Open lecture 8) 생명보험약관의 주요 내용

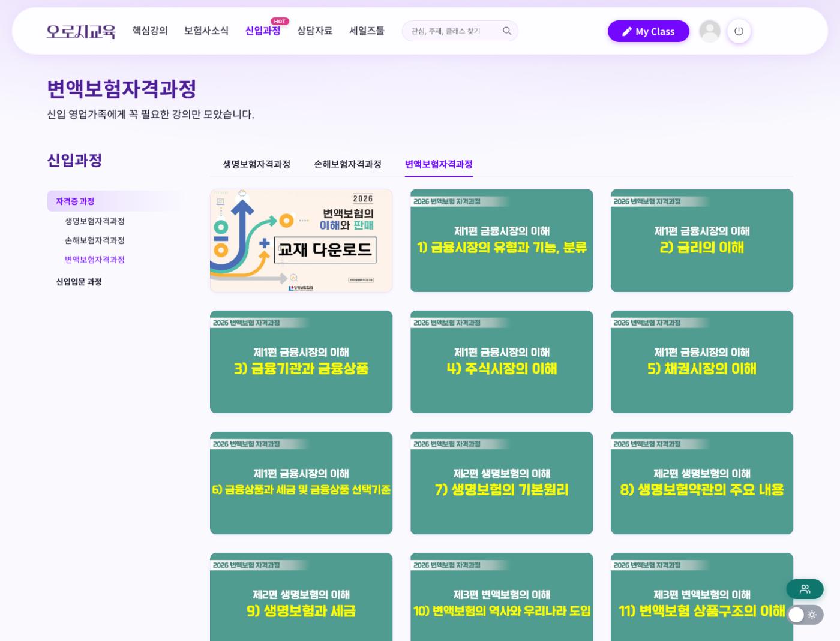coord(702,483)
